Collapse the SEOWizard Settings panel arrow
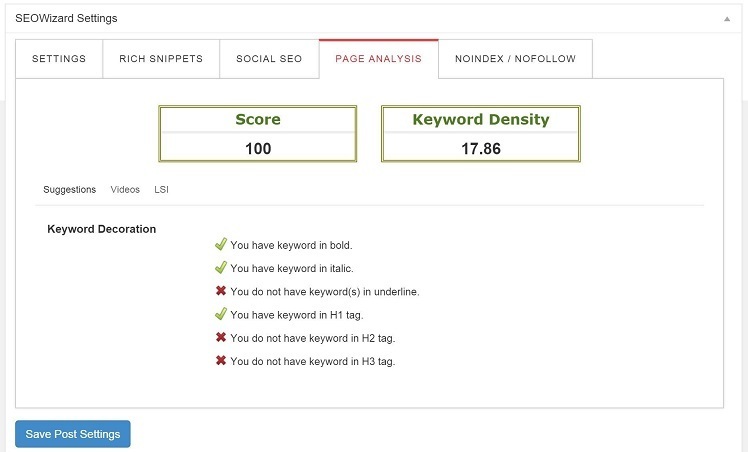The image size is (748, 452). click(x=727, y=19)
